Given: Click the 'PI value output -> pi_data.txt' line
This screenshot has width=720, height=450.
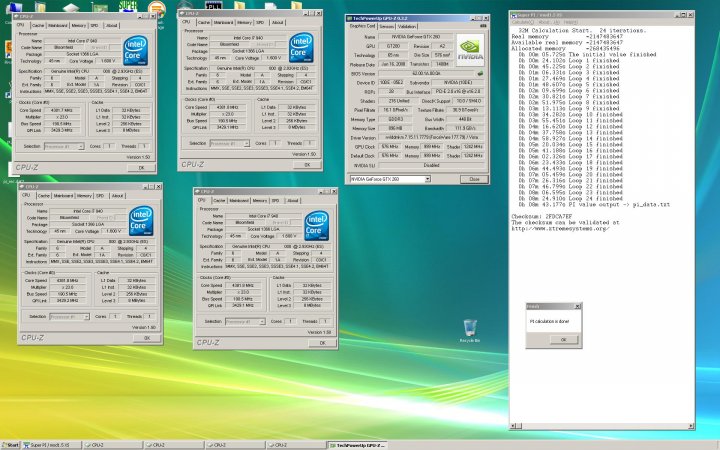Looking at the screenshot, I should (594, 205).
